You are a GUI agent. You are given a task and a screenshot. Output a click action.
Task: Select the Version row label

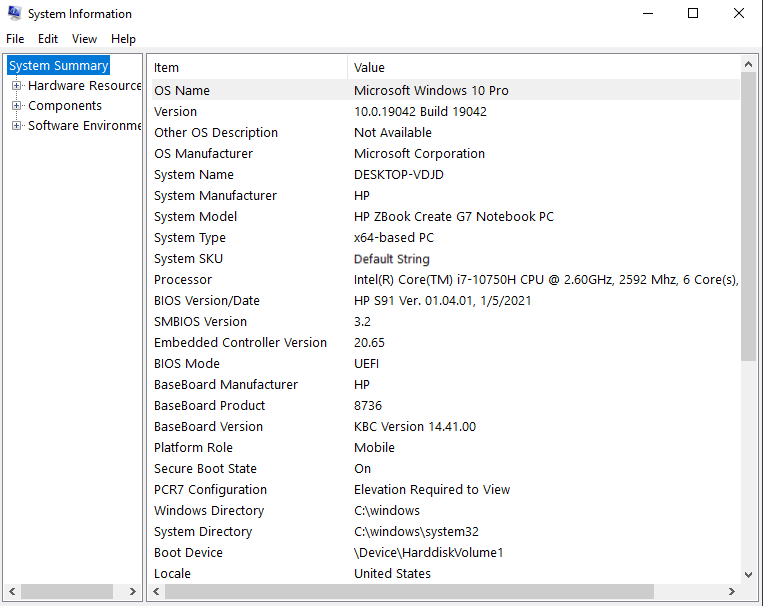pos(175,111)
